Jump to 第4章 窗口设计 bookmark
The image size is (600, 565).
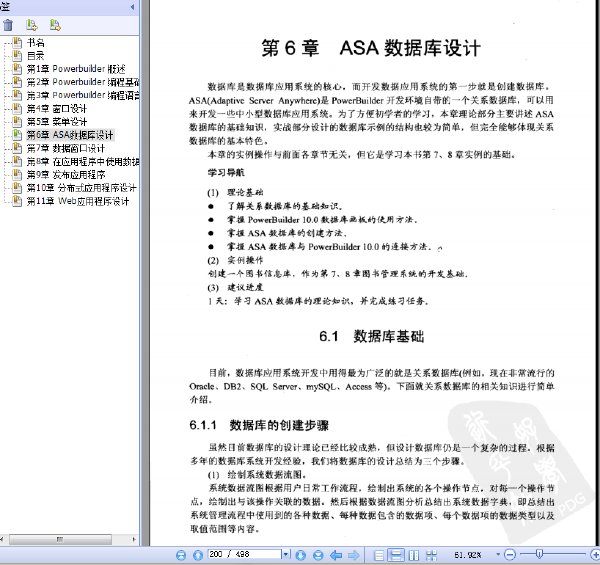coord(57,109)
